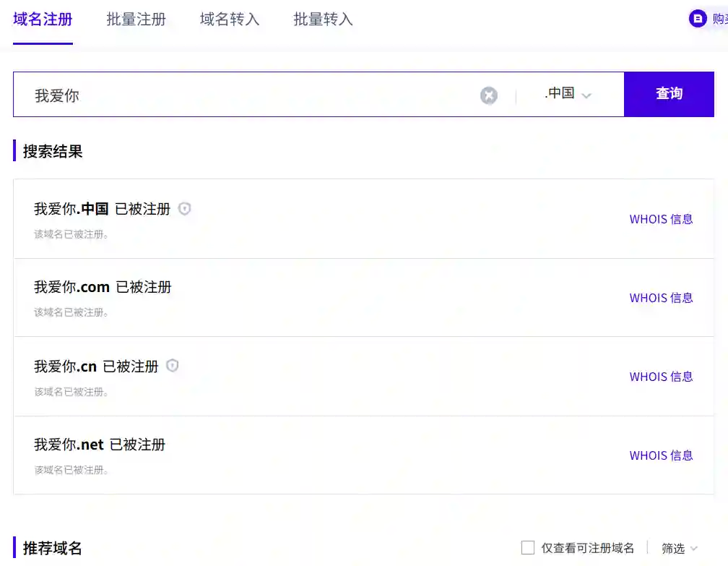Switch to the 域名转入 tab
728x566 pixels.
[x=229, y=21]
